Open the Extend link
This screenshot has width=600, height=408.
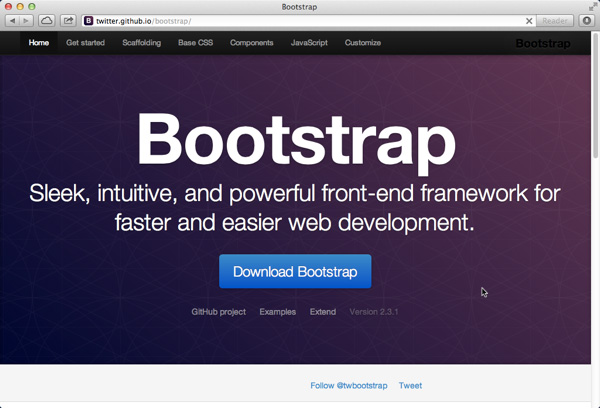tap(323, 312)
